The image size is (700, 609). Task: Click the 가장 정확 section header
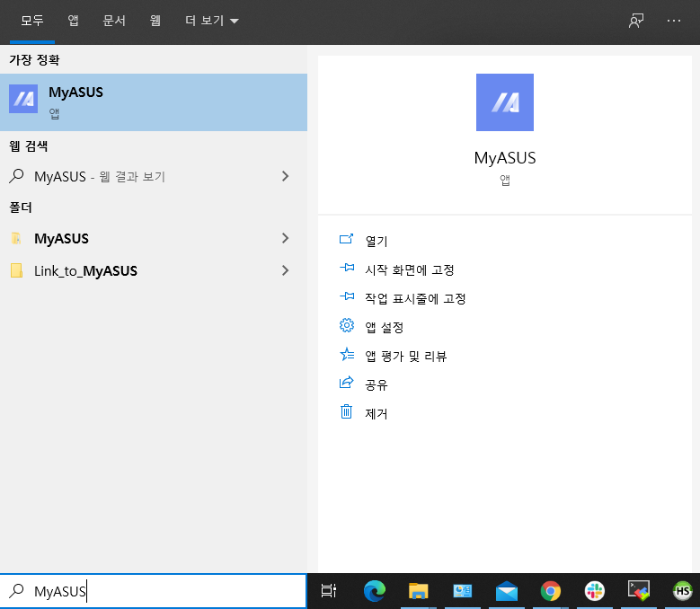click(x=34, y=60)
